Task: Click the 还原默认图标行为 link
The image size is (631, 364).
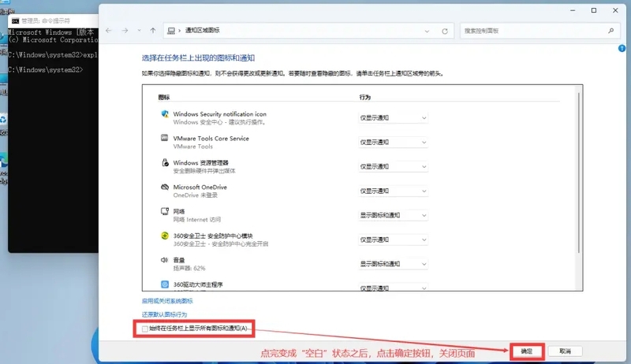Action: point(165,314)
